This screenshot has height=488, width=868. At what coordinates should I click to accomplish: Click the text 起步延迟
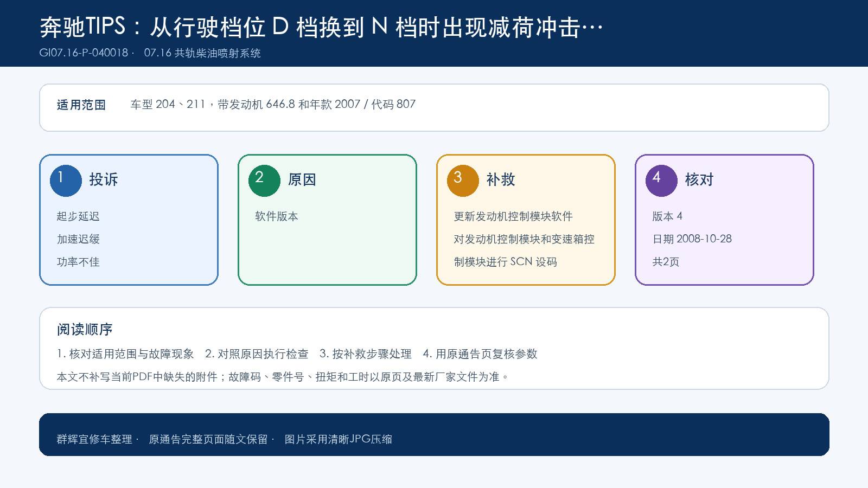[78, 216]
